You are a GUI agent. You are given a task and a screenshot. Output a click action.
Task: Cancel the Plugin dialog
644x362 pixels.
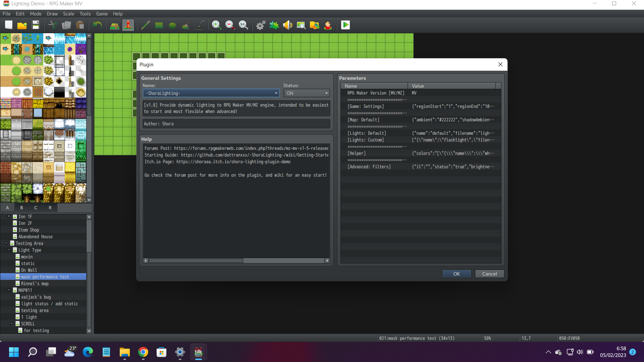[x=489, y=274]
